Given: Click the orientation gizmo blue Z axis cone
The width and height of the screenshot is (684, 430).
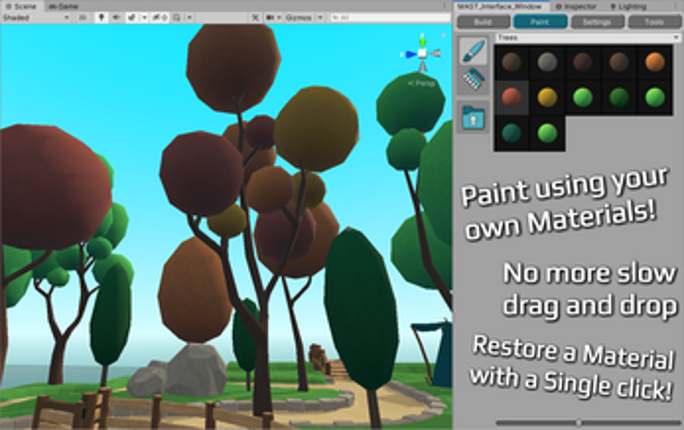Looking at the screenshot, I should pyautogui.click(x=410, y=54).
